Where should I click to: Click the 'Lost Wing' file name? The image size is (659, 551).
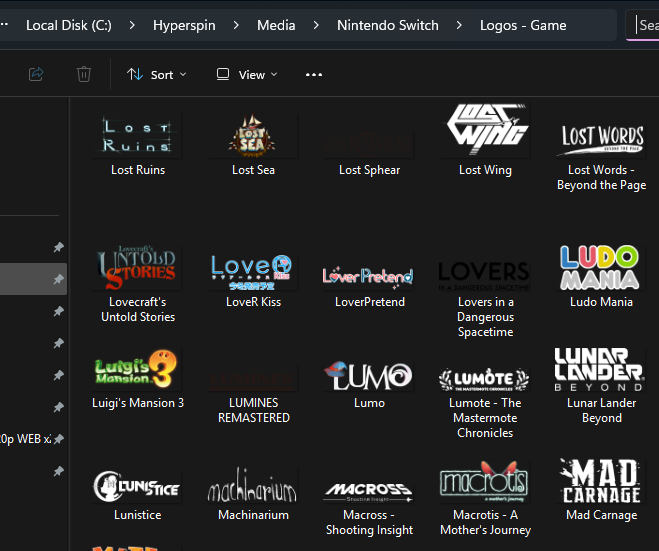click(x=485, y=170)
